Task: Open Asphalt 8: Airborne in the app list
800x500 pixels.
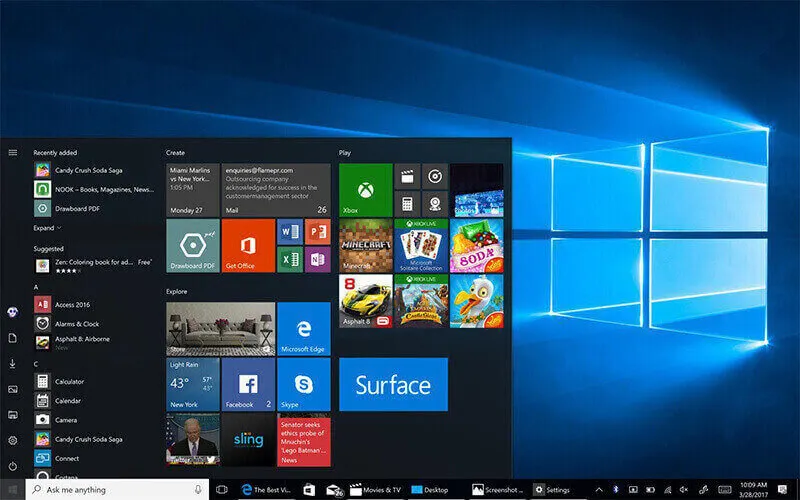Action: 94,342
